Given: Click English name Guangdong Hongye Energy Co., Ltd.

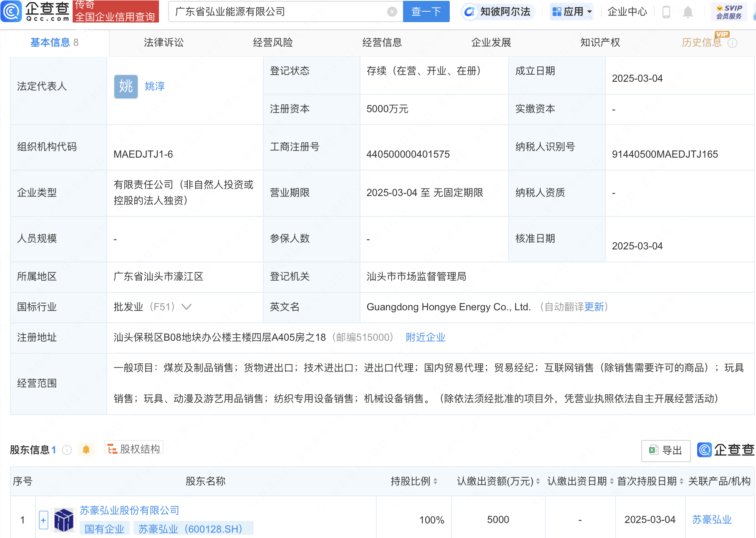Looking at the screenshot, I should tap(449, 307).
